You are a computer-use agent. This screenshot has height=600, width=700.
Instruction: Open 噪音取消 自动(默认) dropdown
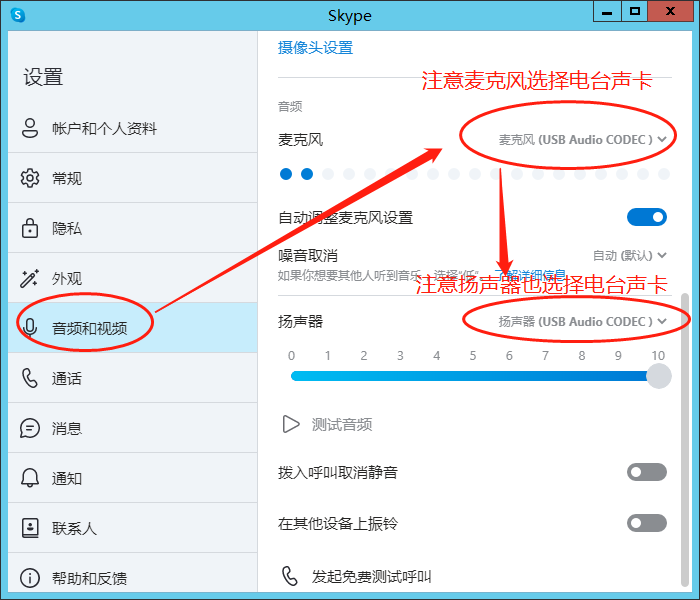[x=629, y=256]
